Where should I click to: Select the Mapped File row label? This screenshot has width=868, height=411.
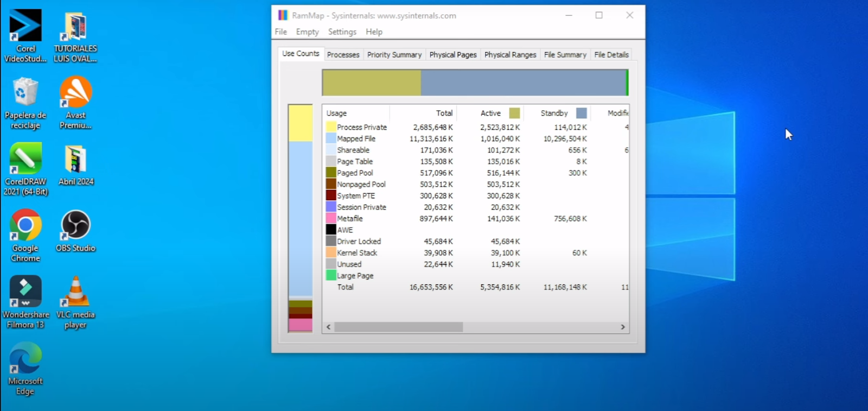[356, 138]
